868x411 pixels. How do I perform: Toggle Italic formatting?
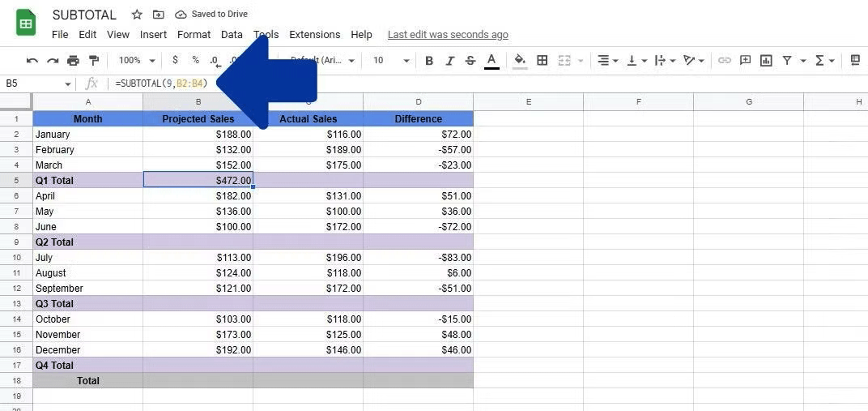pos(449,60)
